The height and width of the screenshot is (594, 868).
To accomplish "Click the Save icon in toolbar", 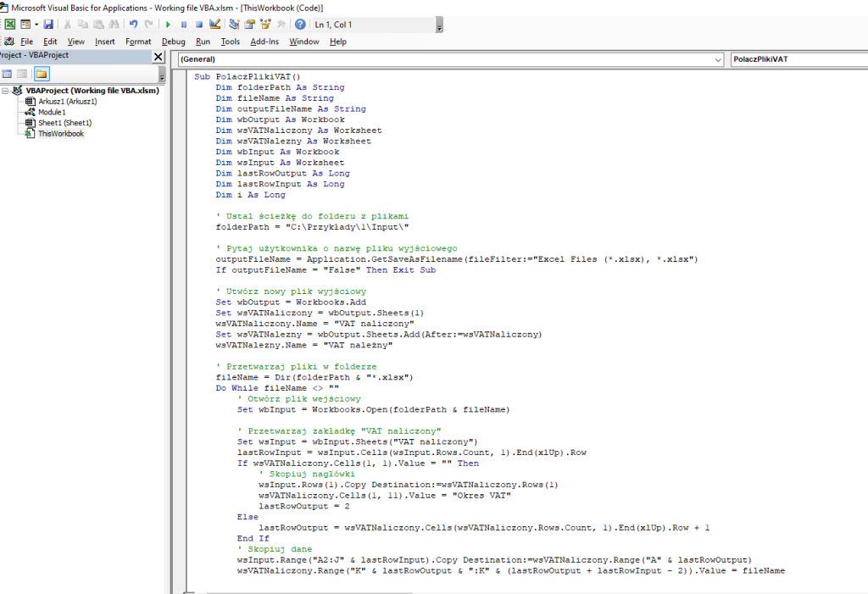I will pos(48,25).
